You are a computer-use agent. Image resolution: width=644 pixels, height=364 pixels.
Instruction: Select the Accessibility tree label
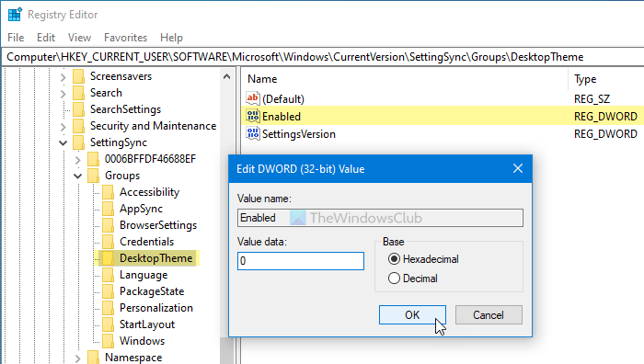pos(149,192)
